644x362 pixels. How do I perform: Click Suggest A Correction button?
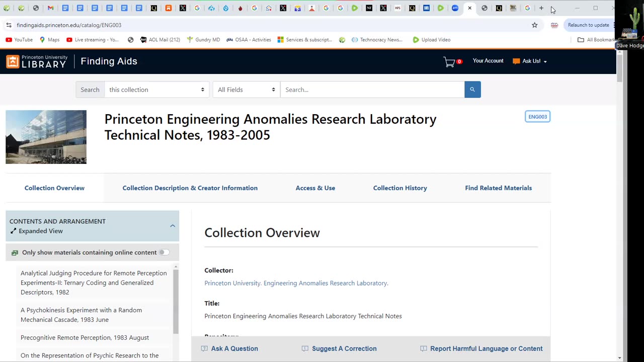339,348
